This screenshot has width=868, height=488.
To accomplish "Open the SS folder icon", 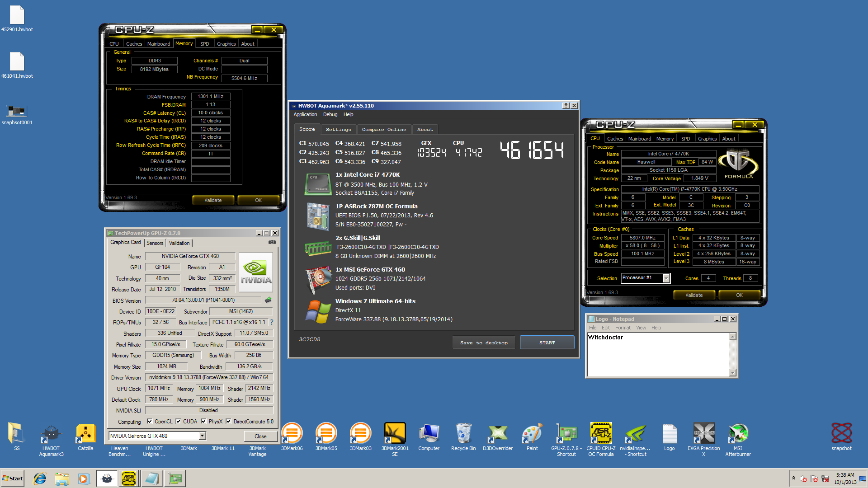I will tap(17, 436).
